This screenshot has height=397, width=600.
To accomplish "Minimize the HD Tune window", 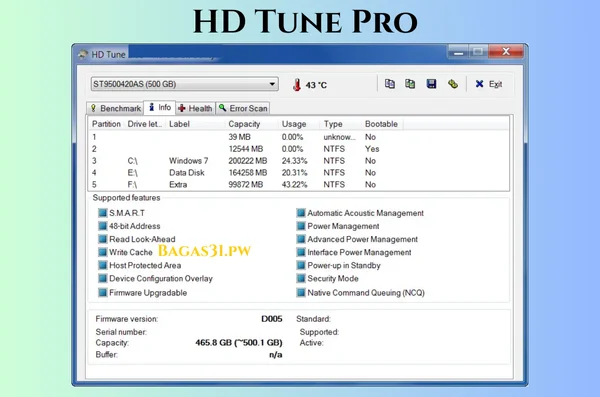I will (x=458, y=52).
